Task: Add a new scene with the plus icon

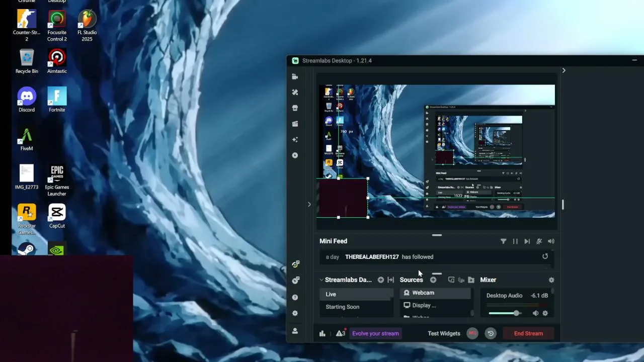Action: (381, 280)
